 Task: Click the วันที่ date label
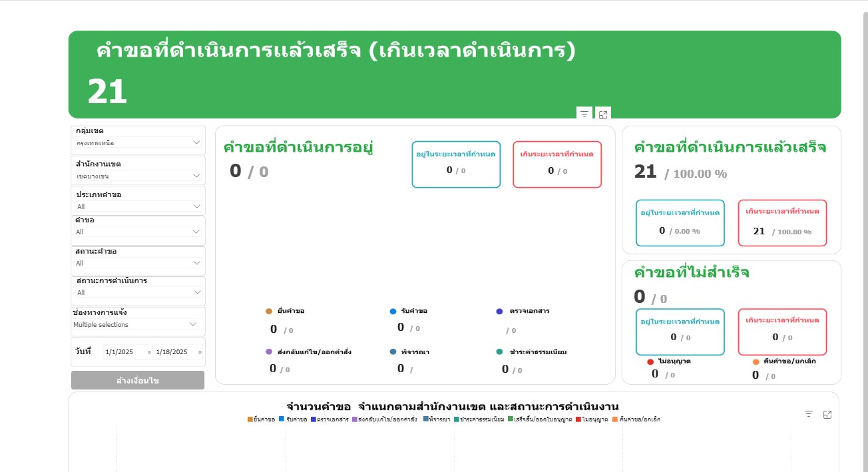[83, 351]
